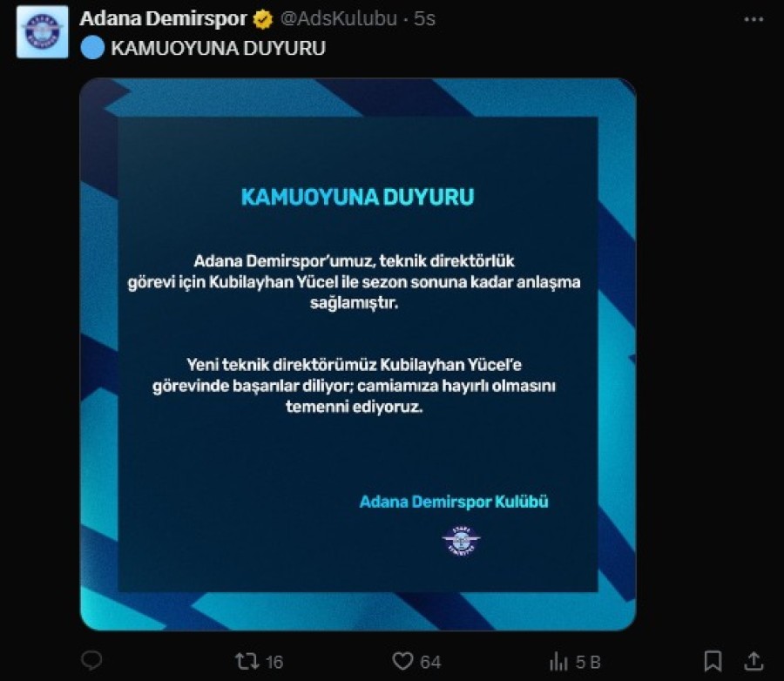The width and height of the screenshot is (784, 681).
Task: Click the Adana Demirspor Kulübü signature text
Action: tap(454, 502)
